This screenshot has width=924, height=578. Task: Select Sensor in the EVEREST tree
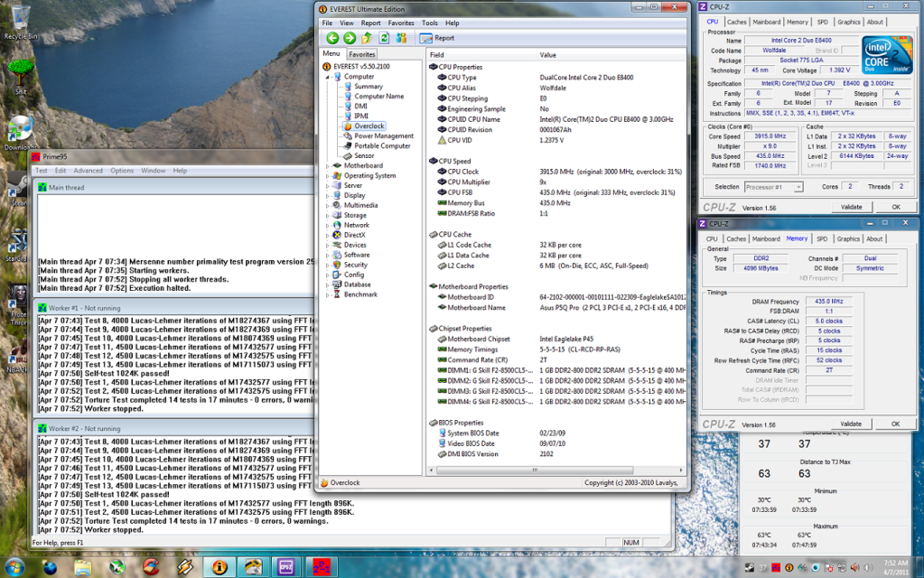tap(364, 156)
